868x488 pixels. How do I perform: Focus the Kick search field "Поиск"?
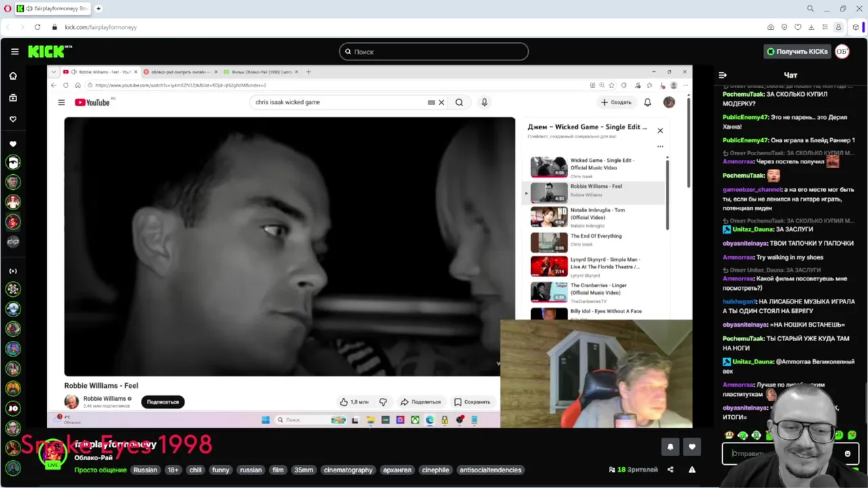(x=434, y=52)
